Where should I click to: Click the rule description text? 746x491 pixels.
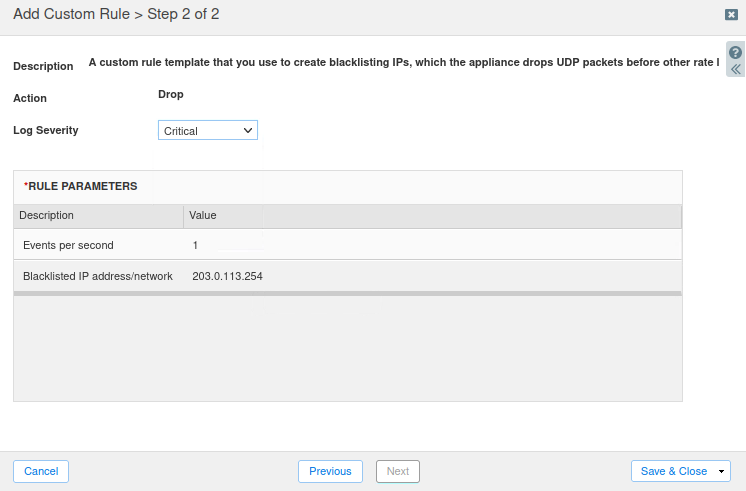pyautogui.click(x=400, y=63)
